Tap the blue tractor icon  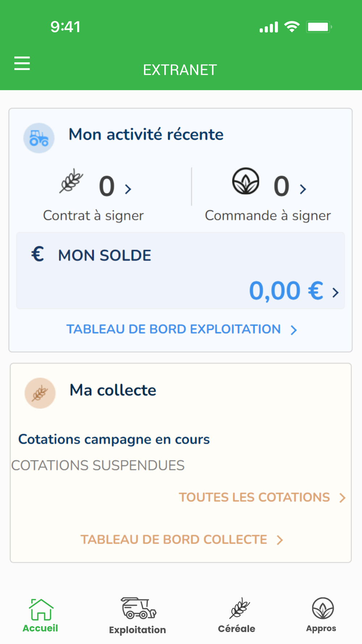pos(39,138)
